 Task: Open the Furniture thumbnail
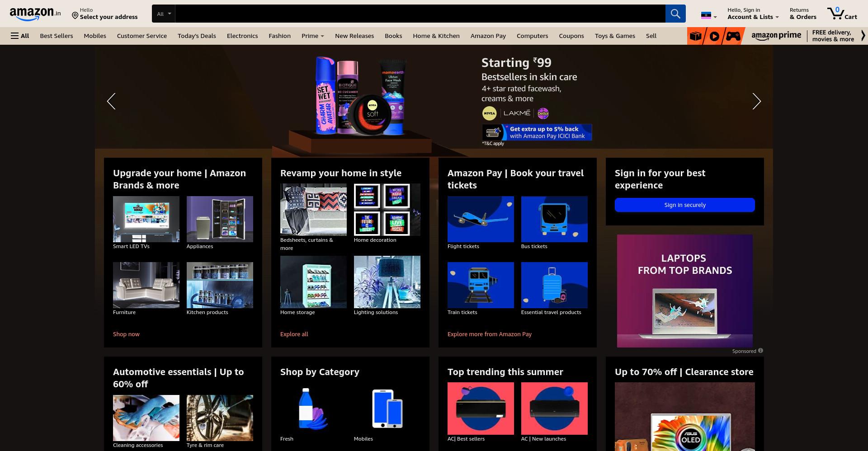[x=146, y=285]
